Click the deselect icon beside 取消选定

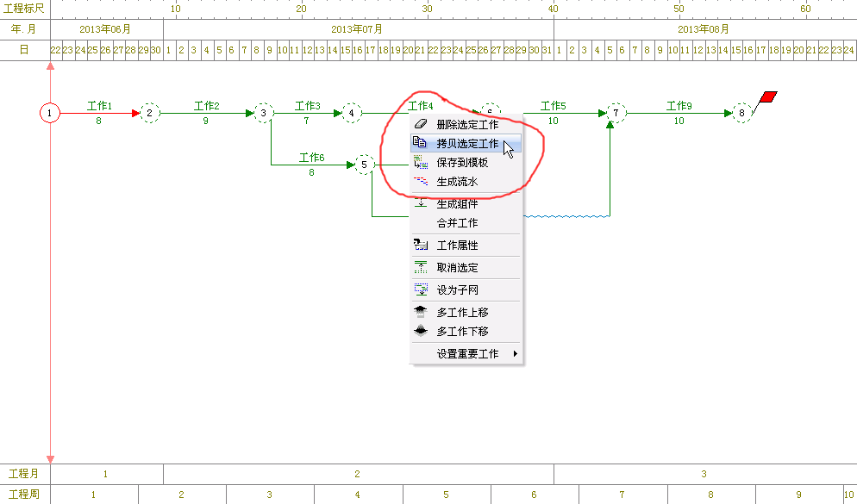point(420,268)
